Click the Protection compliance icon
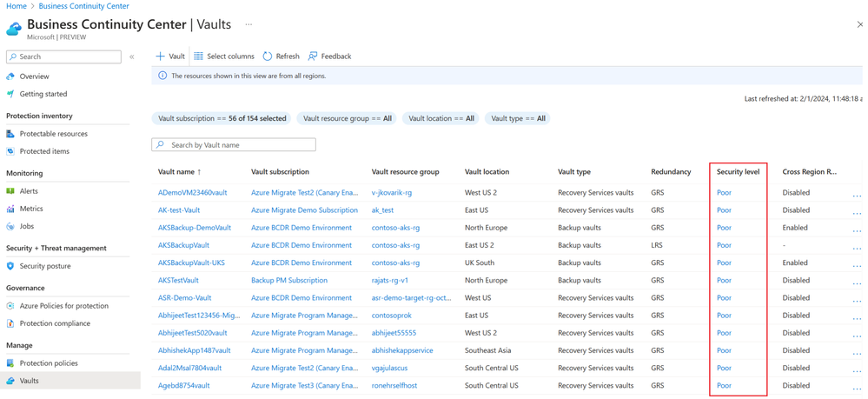Viewport: 868px width, 399px height. (x=10, y=323)
